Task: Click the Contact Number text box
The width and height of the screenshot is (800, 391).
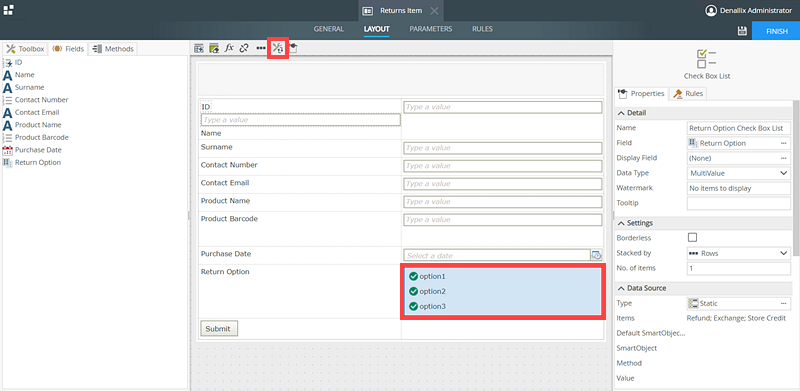Action: (x=503, y=166)
